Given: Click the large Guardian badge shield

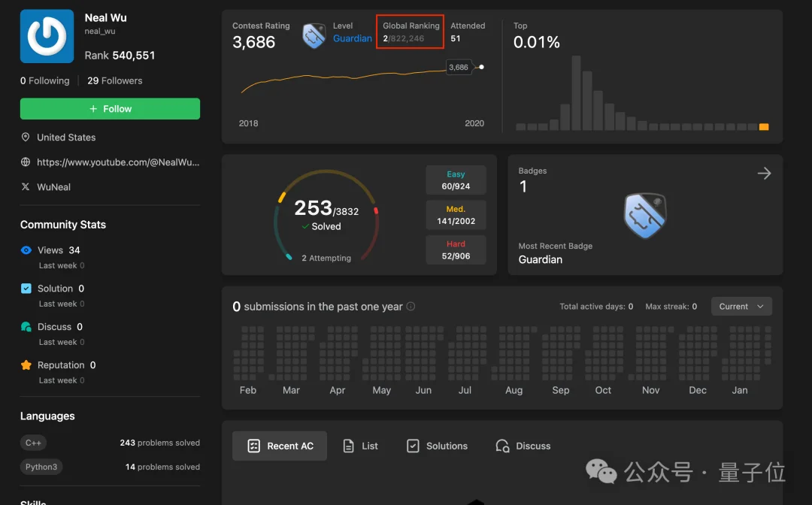Looking at the screenshot, I should point(645,216).
